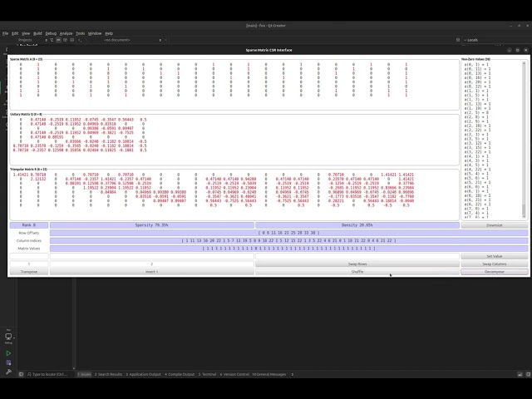The height and width of the screenshot is (399, 532).
Task: Click the Locals panel options icon
Action: 458,40
